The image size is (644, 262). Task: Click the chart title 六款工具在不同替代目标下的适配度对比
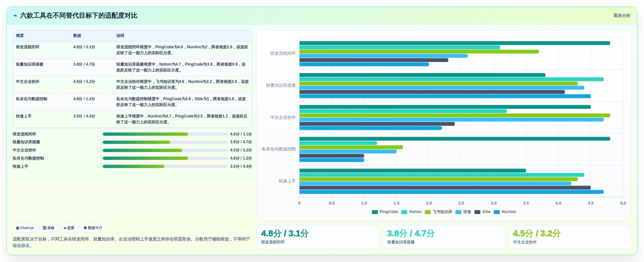tap(79, 16)
